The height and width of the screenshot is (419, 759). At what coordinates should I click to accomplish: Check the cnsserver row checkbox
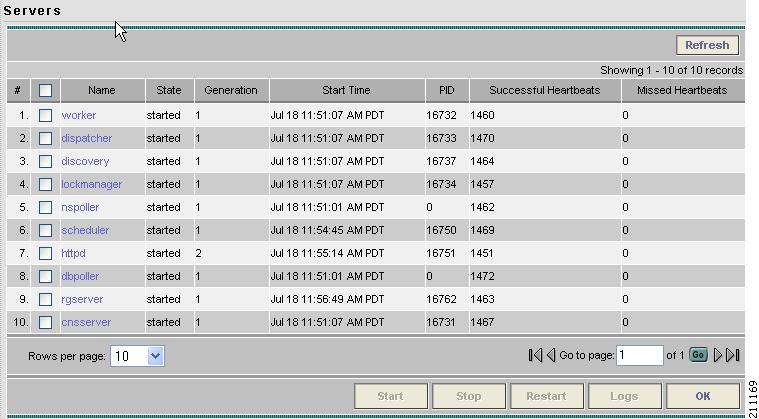[45, 322]
